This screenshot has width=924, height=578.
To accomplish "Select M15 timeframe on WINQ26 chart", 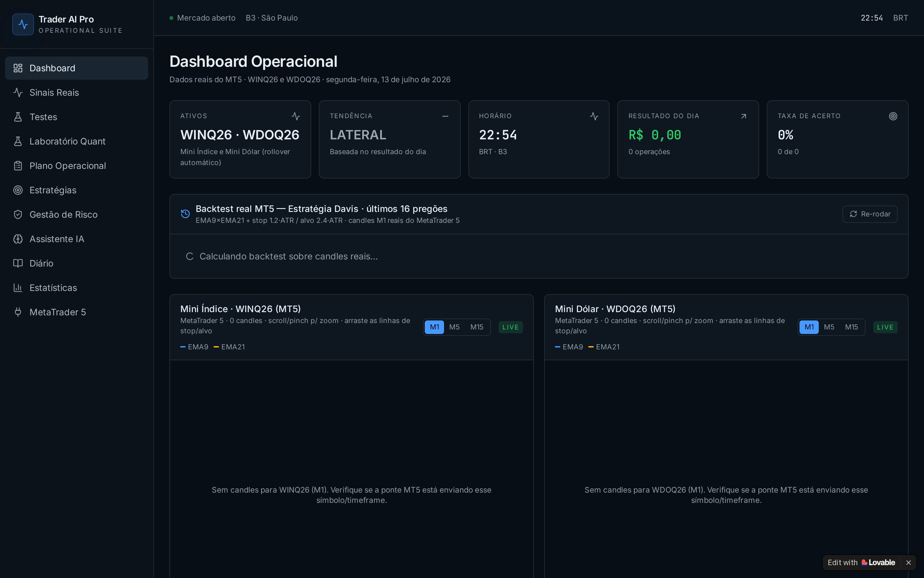I will pos(477,327).
